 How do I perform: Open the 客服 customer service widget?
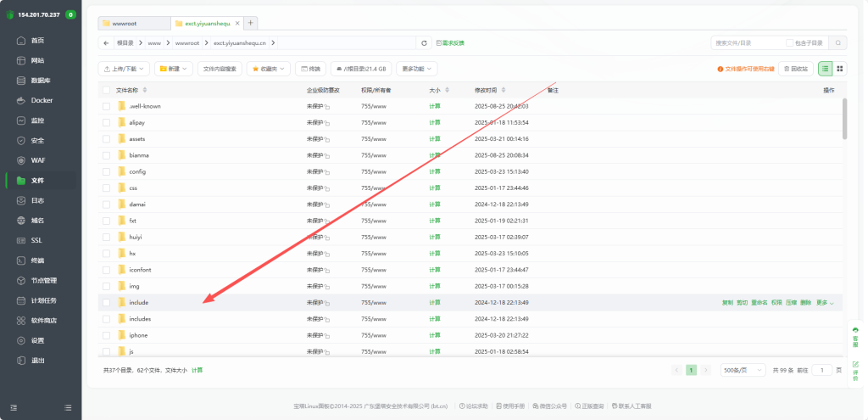854,336
